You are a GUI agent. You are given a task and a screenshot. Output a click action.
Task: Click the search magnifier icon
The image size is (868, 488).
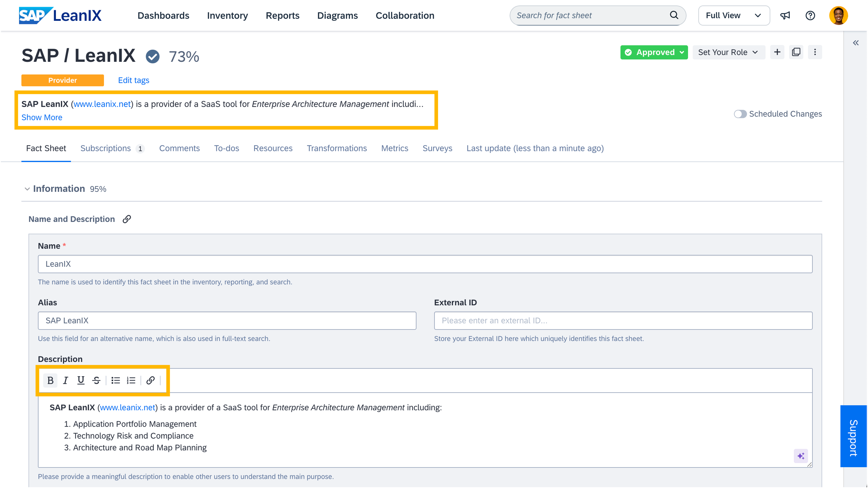(x=673, y=15)
